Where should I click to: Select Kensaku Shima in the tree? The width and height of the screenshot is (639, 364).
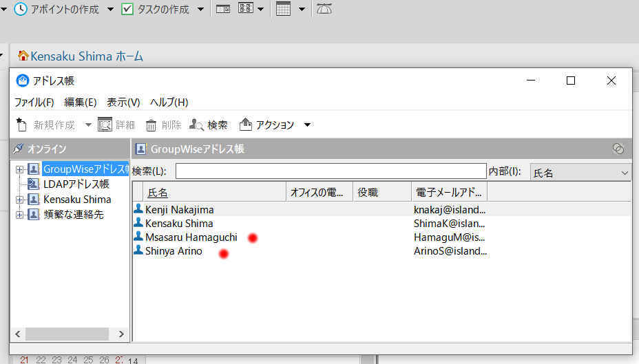pos(77,200)
